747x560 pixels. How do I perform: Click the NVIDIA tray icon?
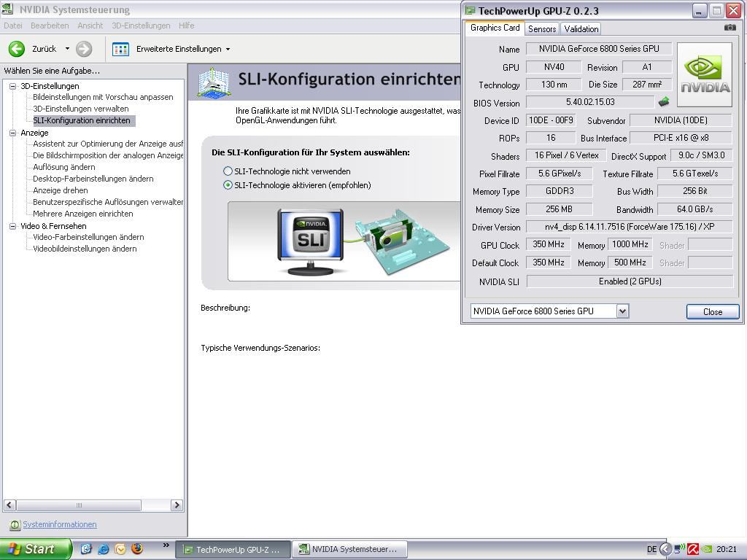707,549
